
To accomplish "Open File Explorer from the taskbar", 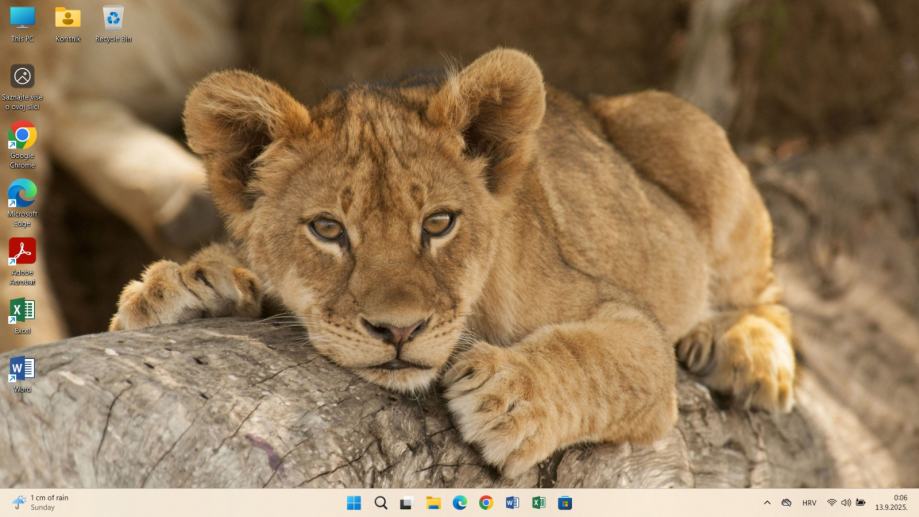I will pos(433,503).
